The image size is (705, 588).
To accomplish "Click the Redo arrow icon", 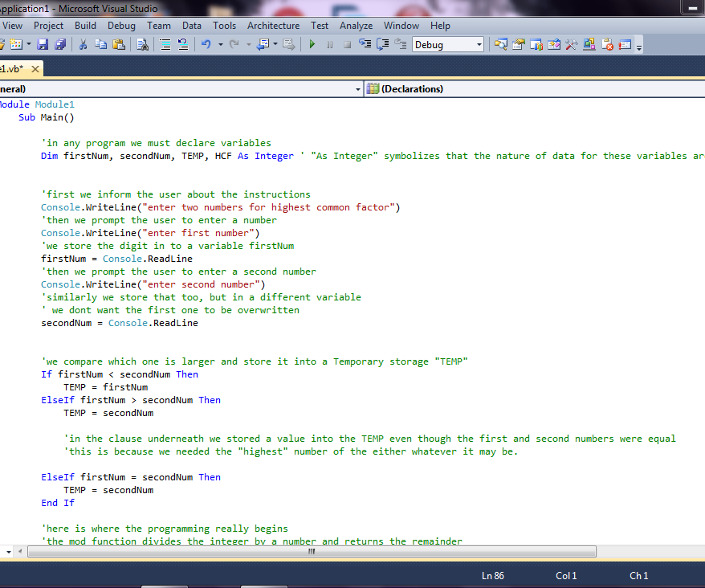I will tap(234, 44).
